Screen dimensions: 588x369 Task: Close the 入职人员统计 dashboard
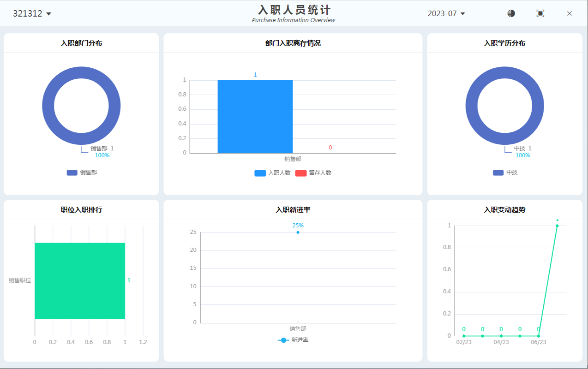[x=569, y=13]
